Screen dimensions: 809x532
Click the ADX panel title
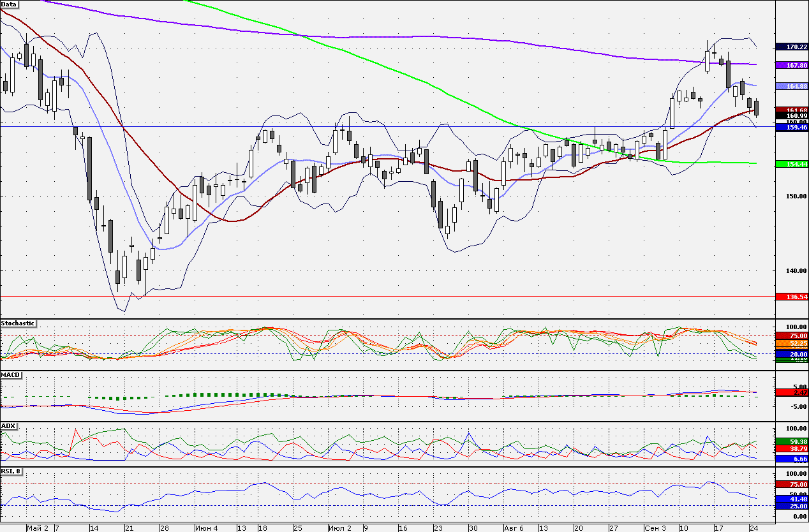8,425
